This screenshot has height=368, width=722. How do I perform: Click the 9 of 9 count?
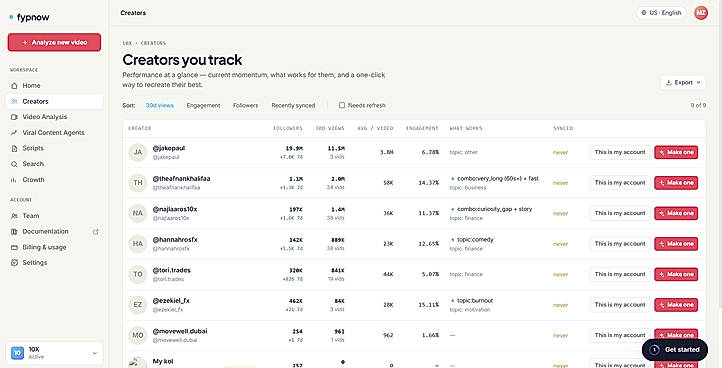click(698, 105)
